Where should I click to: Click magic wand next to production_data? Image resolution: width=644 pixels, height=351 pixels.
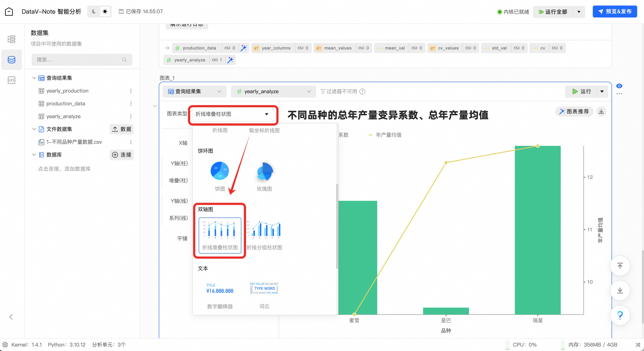click(243, 48)
